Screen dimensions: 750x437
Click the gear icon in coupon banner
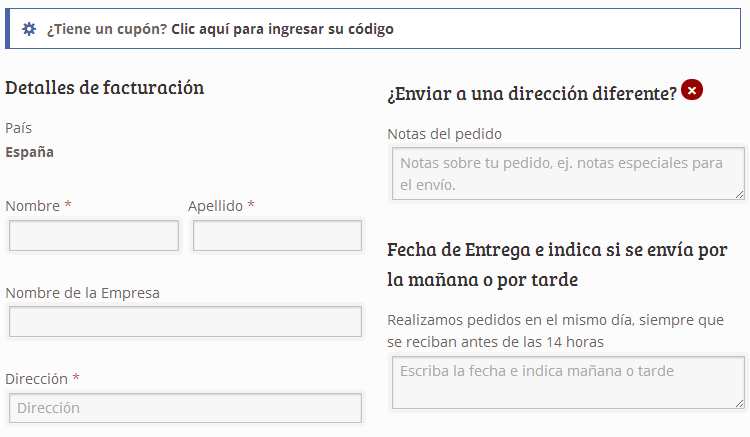[29, 29]
